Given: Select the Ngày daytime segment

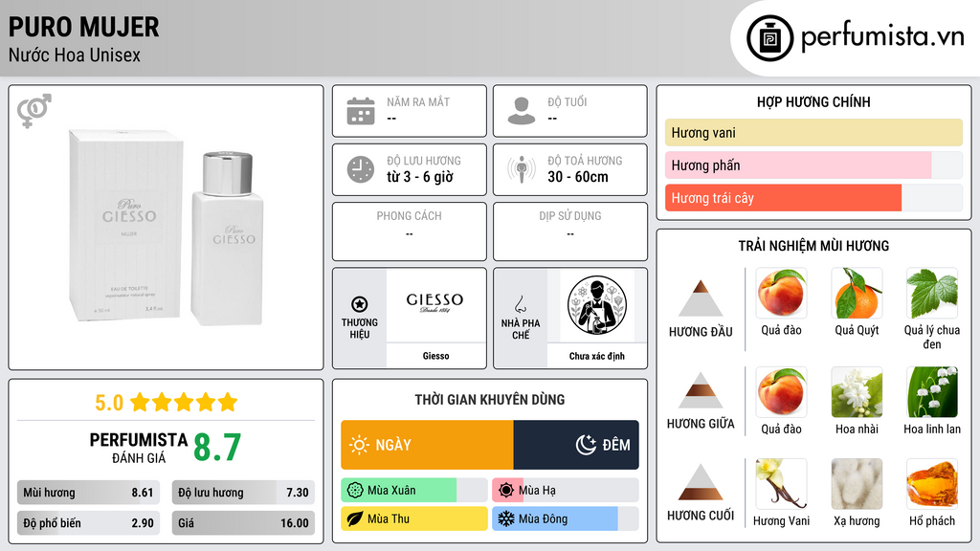Looking at the screenshot, I should pos(427,445).
